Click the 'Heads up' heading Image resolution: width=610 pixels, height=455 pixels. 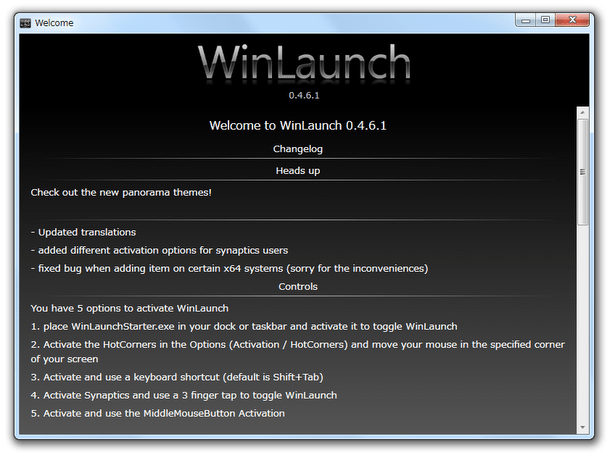(x=298, y=171)
